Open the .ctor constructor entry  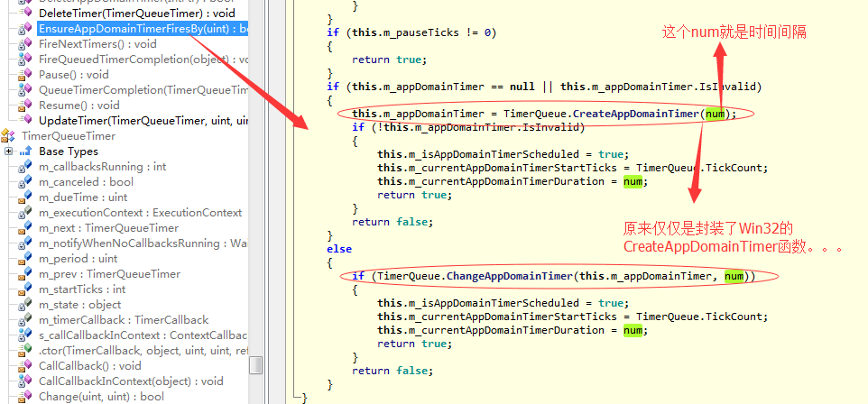(143, 350)
